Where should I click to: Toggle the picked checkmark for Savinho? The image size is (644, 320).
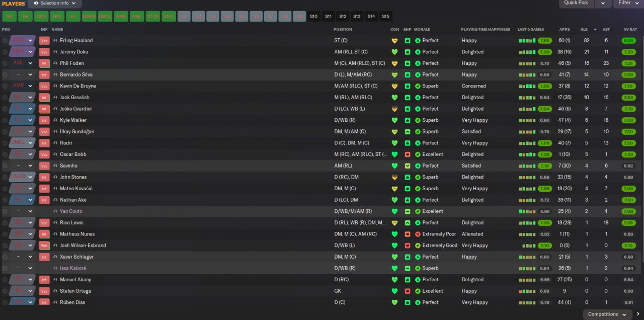tap(5, 166)
